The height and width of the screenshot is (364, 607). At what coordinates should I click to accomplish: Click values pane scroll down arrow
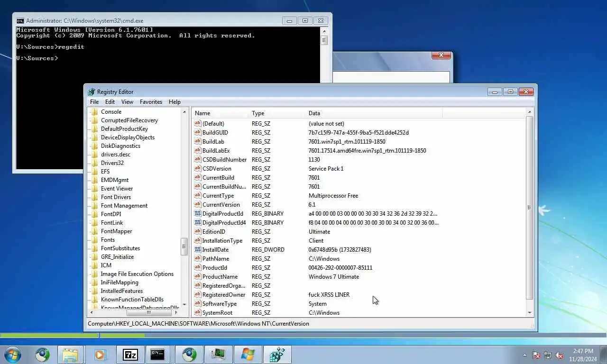pos(530,313)
